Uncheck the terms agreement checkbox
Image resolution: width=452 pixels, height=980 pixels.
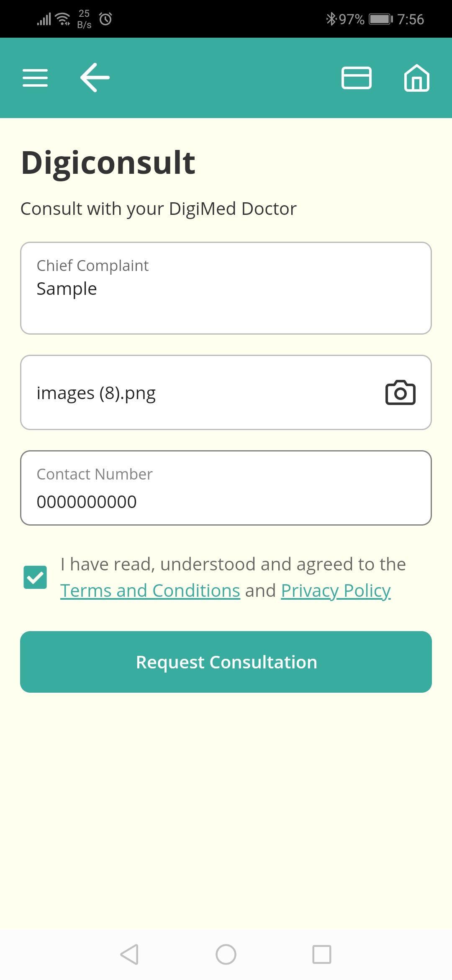35,577
